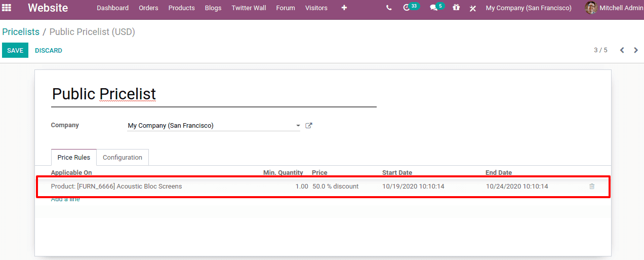Click the gift icon in top bar
644x260 pixels.
pos(456,8)
